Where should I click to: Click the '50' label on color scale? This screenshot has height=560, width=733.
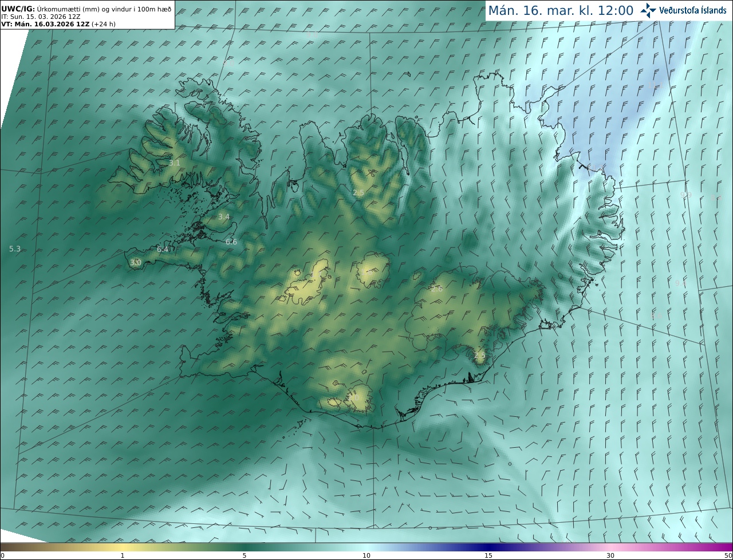[728, 555]
